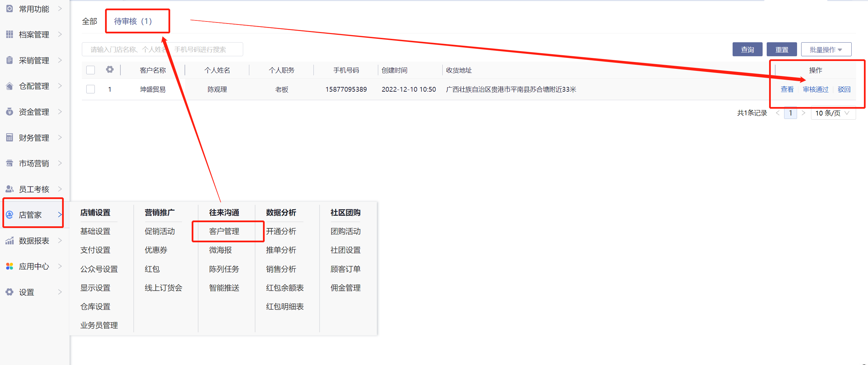Click the 档案管理 sidebar icon

(x=10, y=34)
